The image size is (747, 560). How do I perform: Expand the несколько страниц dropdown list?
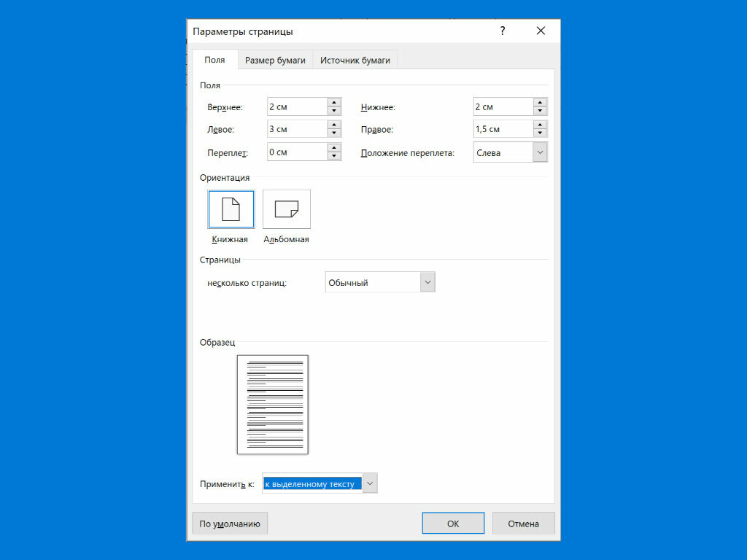coord(427,282)
